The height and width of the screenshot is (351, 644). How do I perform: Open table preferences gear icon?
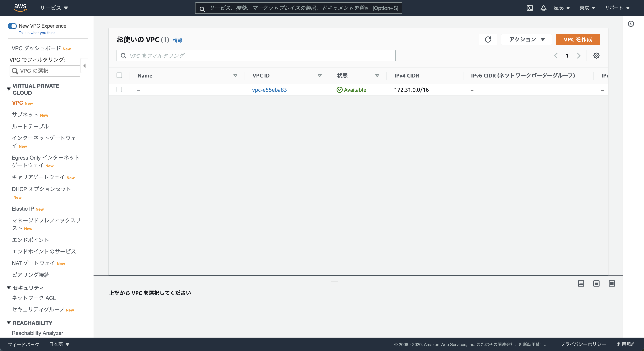(x=596, y=56)
